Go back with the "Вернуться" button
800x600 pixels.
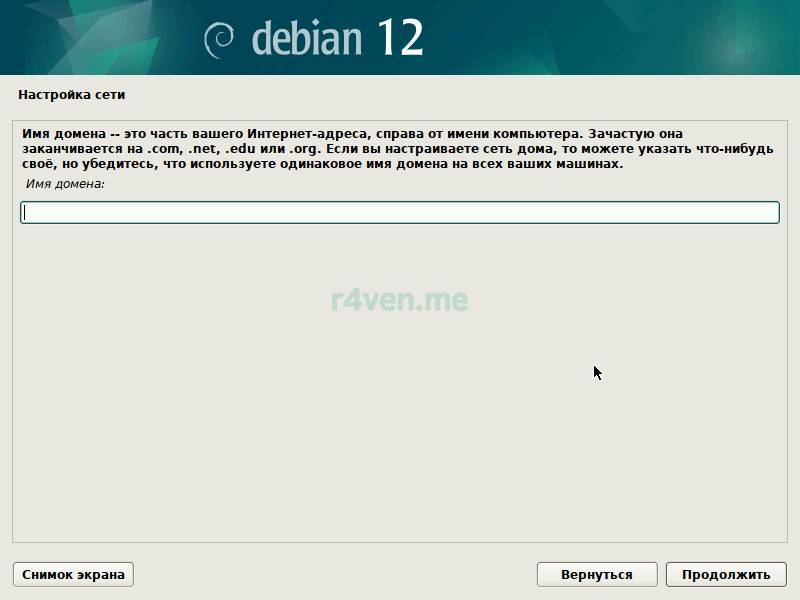coord(596,574)
